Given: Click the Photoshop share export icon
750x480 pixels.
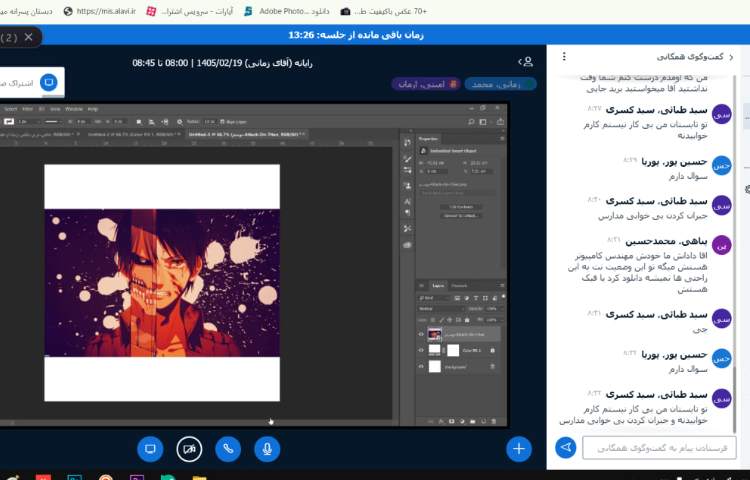Looking at the screenshot, I should (x=500, y=122).
